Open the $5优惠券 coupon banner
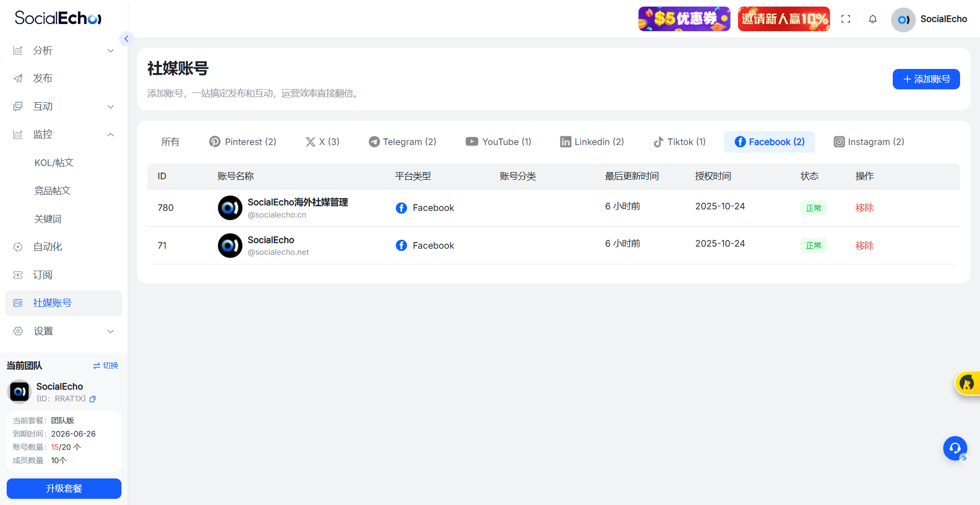Image resolution: width=980 pixels, height=505 pixels. point(684,19)
